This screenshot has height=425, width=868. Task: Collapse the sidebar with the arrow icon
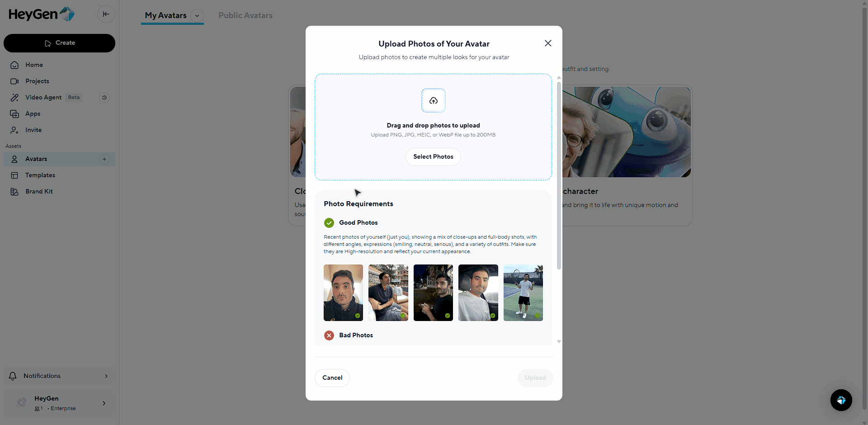click(x=106, y=14)
